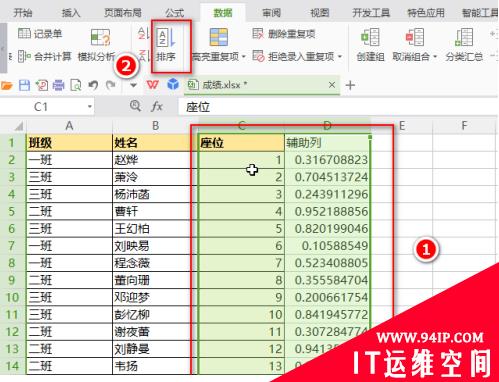Expand the 拒绝录入重复项 dropdown arrow
The image size is (499, 382).
pyautogui.click(x=340, y=56)
